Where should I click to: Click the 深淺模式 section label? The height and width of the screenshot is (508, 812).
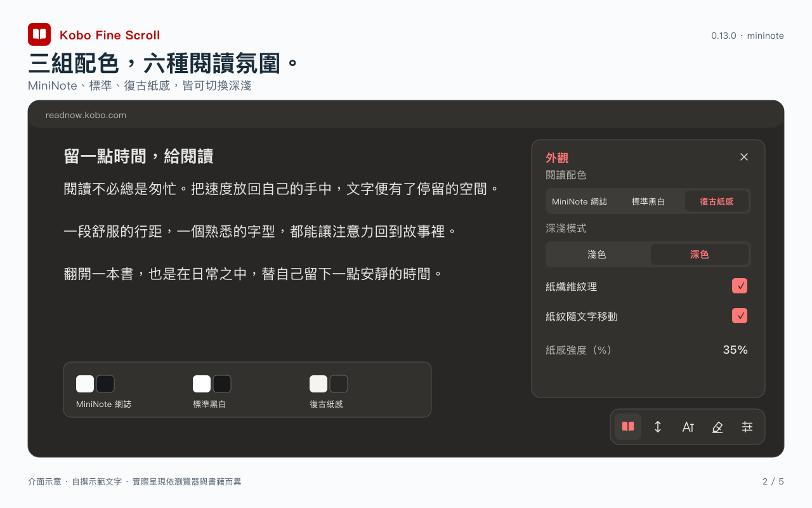tap(566, 228)
